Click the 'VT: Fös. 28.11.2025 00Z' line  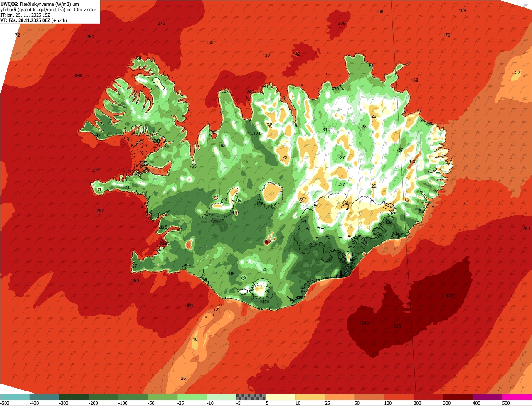point(34,20)
